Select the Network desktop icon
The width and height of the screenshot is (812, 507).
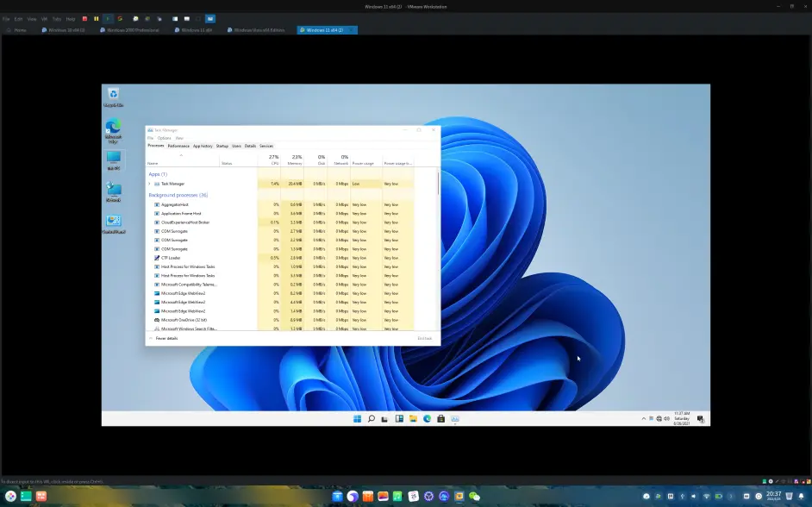click(x=114, y=191)
